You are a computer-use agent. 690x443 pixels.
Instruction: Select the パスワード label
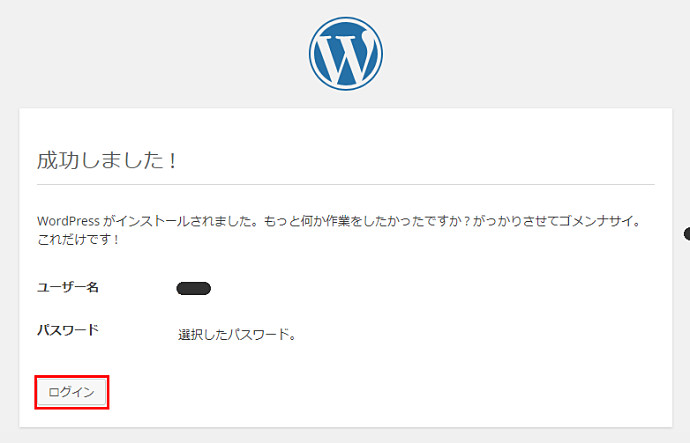(x=68, y=330)
